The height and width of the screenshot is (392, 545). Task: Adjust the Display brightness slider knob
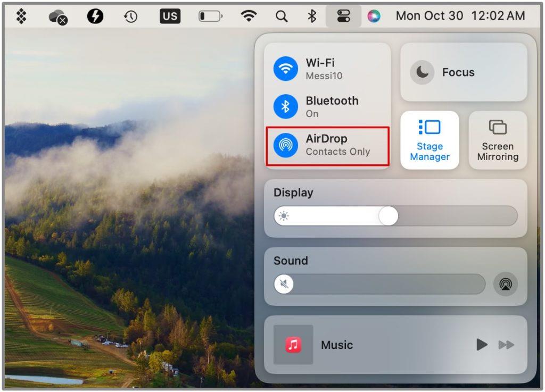click(x=388, y=216)
